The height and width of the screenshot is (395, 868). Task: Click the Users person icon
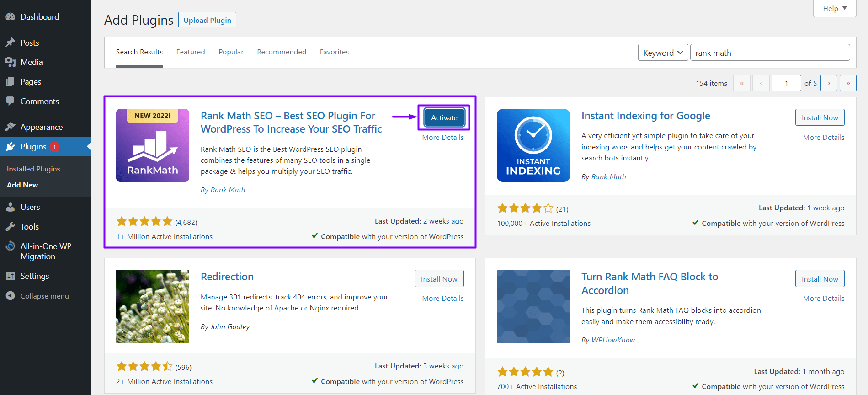[10, 207]
